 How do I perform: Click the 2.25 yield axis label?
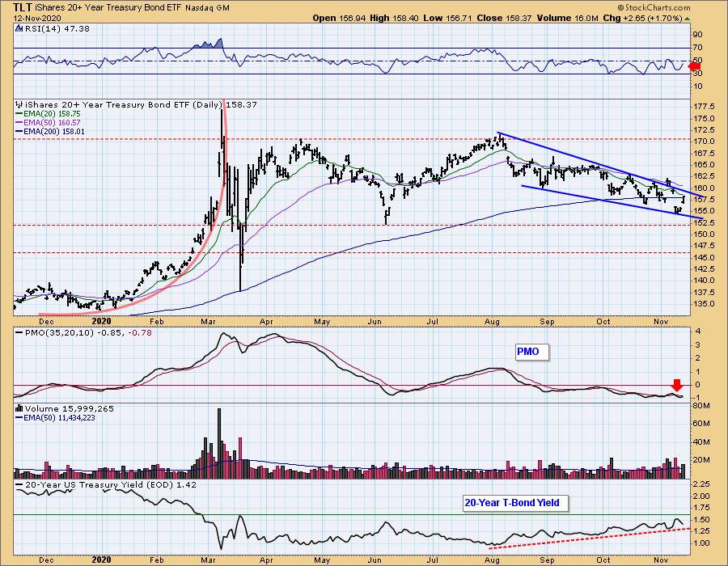click(x=701, y=484)
